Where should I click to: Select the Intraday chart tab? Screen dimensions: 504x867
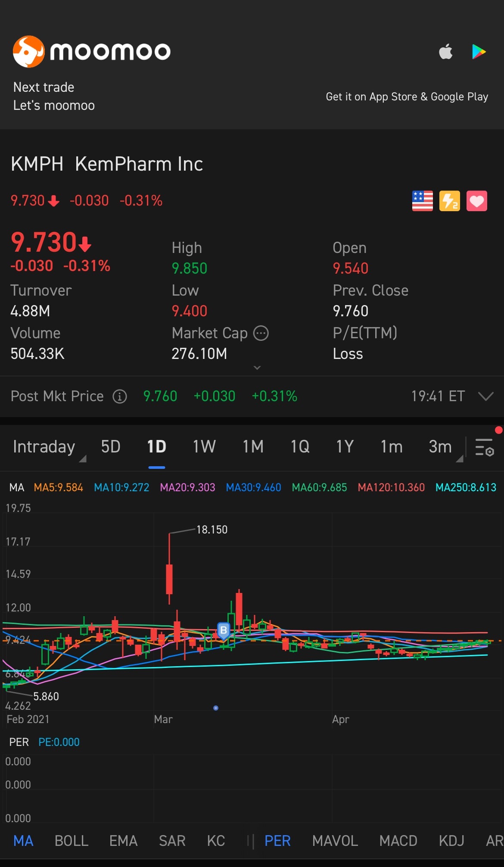coord(44,447)
